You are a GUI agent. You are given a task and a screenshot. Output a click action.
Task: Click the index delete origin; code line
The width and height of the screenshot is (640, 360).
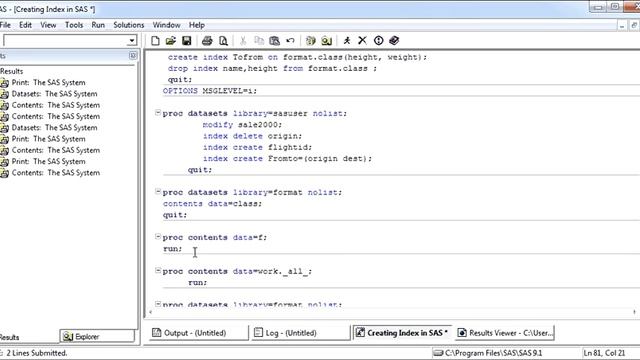[252, 136]
